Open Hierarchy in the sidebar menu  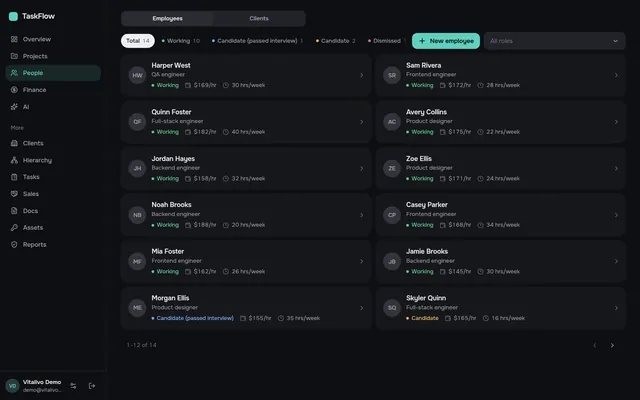coord(53,160)
